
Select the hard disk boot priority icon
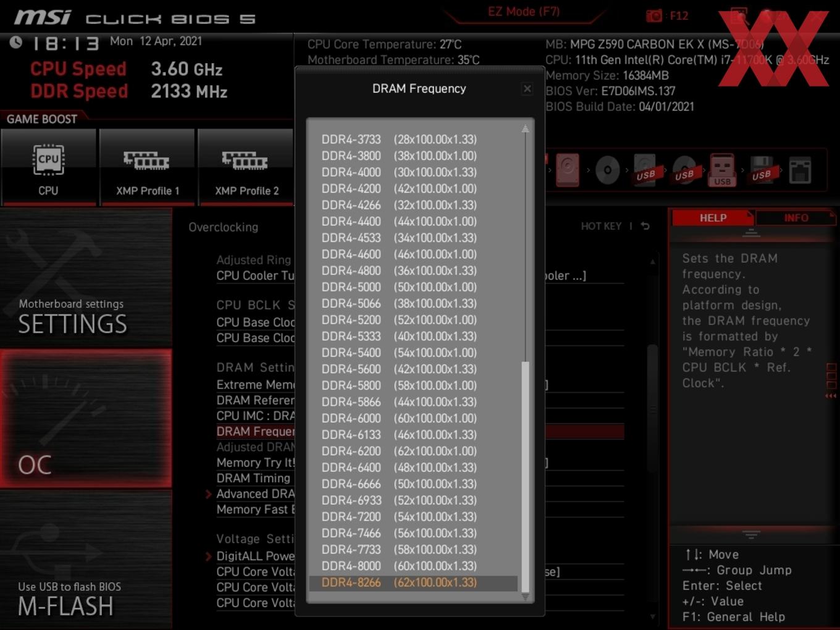[567, 170]
